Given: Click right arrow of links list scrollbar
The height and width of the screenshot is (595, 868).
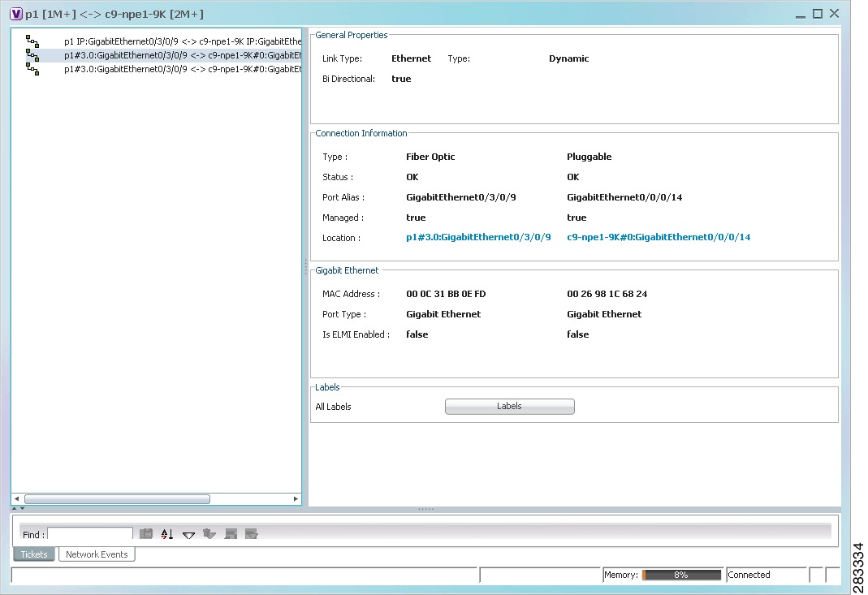Looking at the screenshot, I should coord(296,499).
